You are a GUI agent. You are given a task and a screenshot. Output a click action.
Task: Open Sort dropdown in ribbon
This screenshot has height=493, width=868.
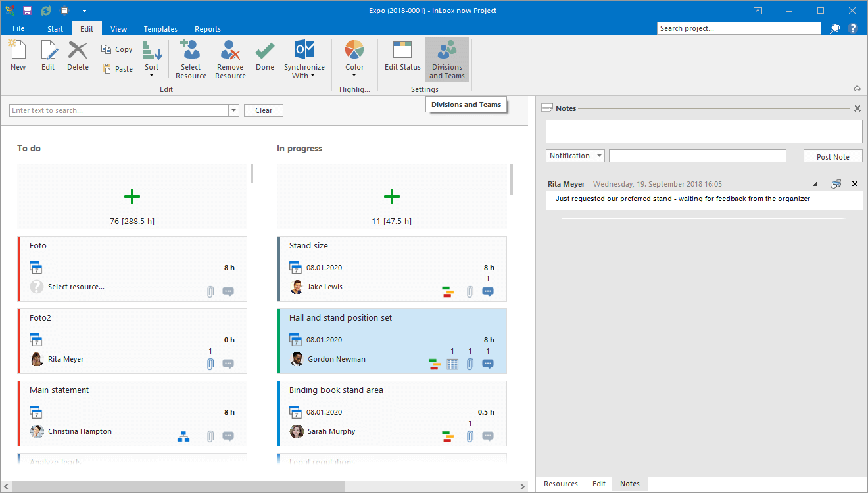(152, 59)
